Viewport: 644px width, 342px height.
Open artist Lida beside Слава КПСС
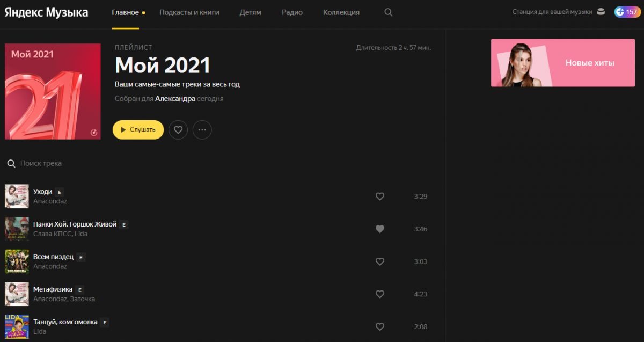pyautogui.click(x=81, y=234)
